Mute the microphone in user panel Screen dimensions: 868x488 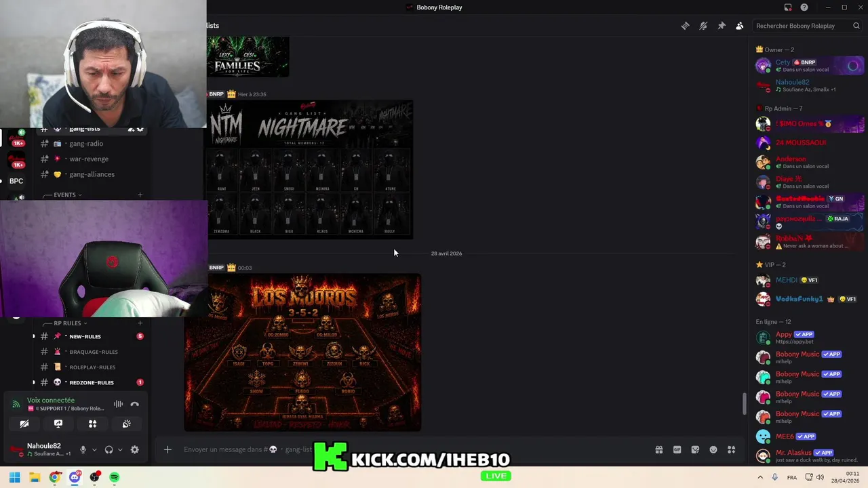[x=83, y=449]
